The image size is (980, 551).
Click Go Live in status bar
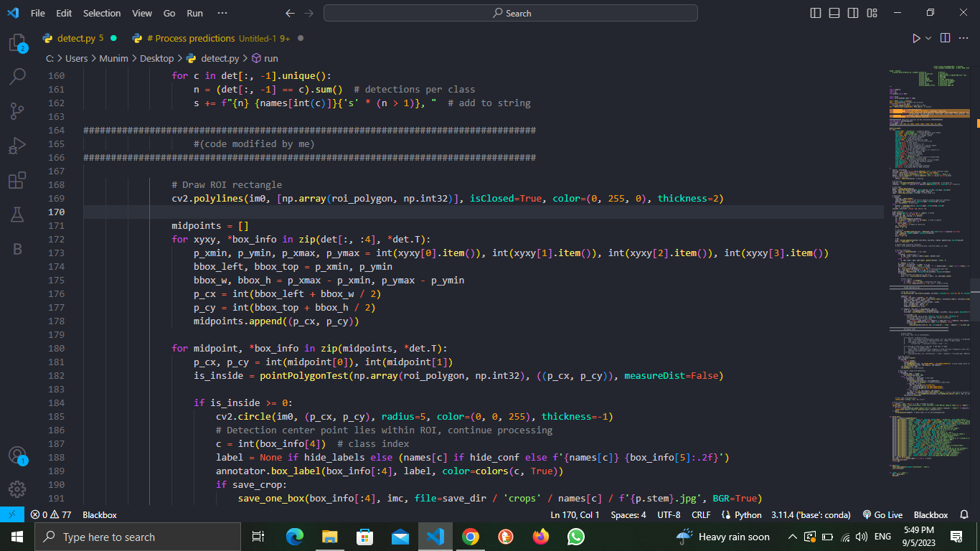(882, 514)
